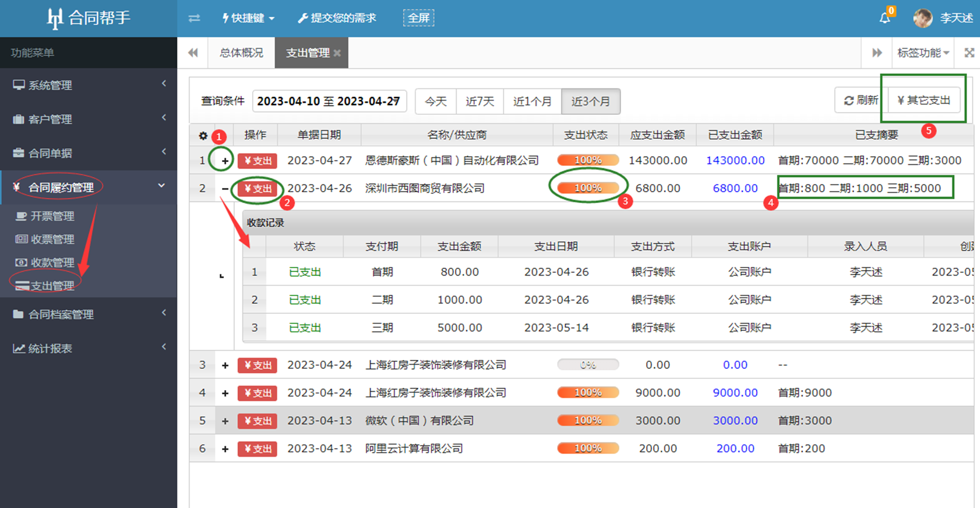Click 100% progress bar in 恩德斯豪斯 row

point(588,160)
